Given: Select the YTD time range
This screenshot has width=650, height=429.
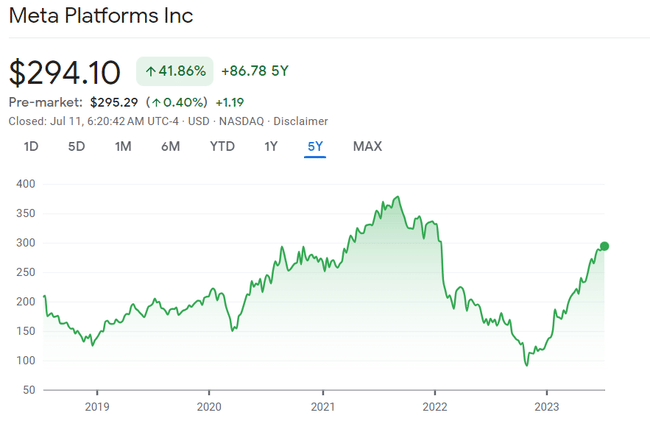Looking at the screenshot, I should (x=222, y=147).
